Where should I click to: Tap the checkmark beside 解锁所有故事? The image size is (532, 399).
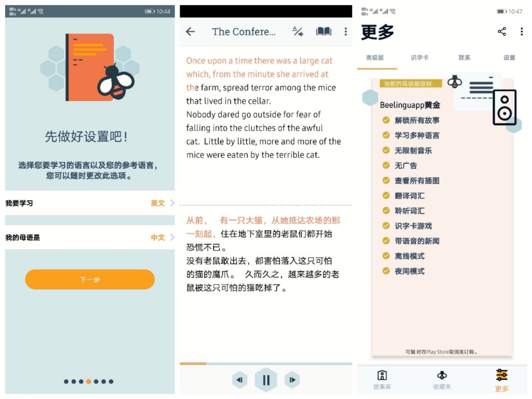(x=386, y=120)
